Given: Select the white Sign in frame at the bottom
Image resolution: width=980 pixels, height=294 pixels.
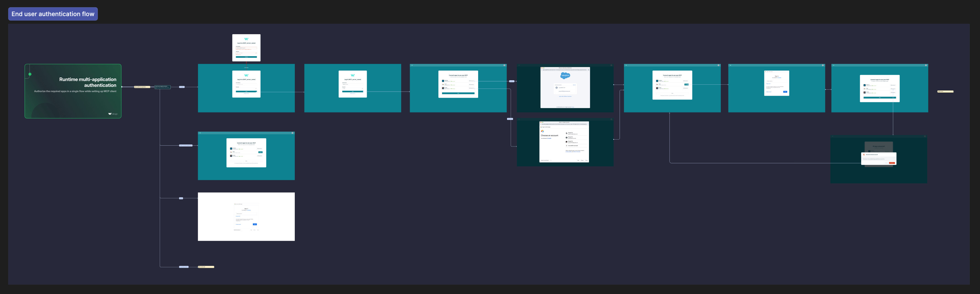Looking at the screenshot, I should [x=246, y=217].
